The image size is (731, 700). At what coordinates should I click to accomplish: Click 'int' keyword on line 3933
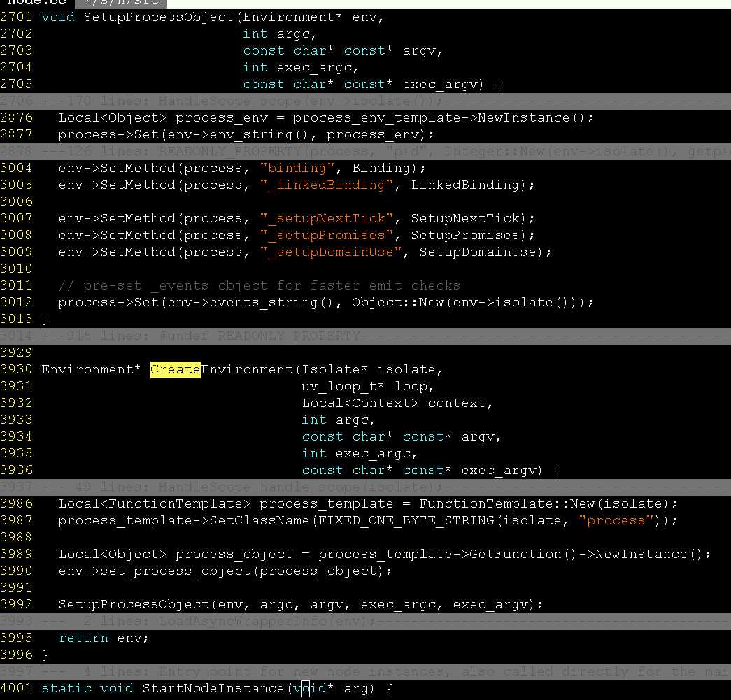(x=314, y=420)
